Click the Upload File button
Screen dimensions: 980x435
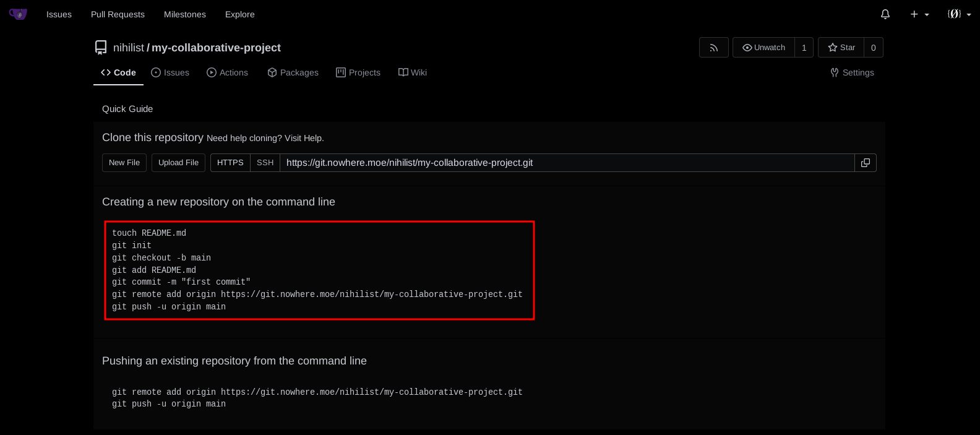[x=178, y=163]
